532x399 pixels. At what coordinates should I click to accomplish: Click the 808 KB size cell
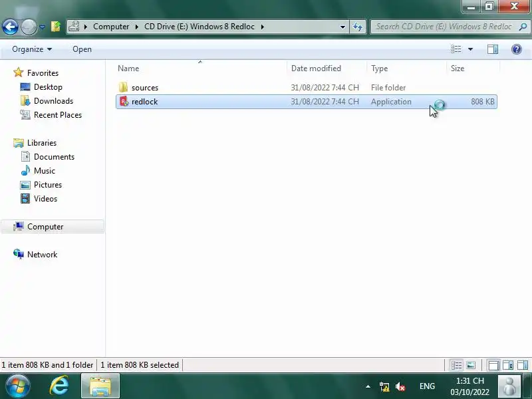tap(483, 102)
